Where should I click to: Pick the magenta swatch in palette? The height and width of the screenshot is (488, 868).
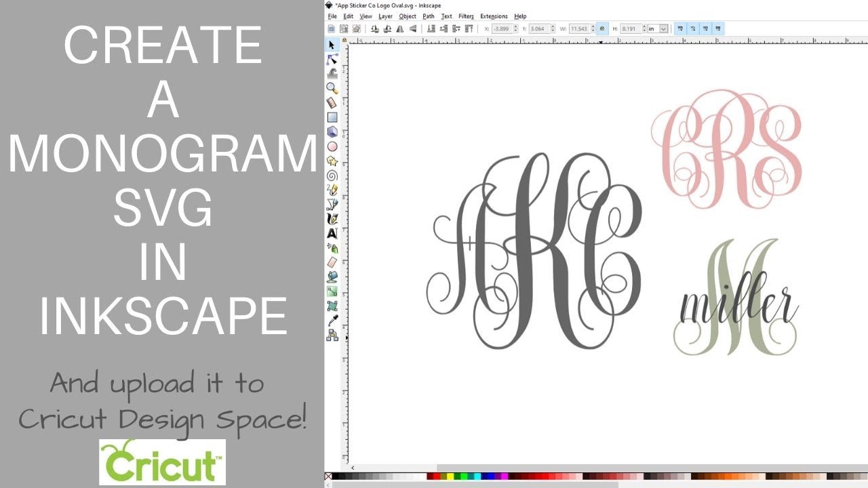[505, 476]
